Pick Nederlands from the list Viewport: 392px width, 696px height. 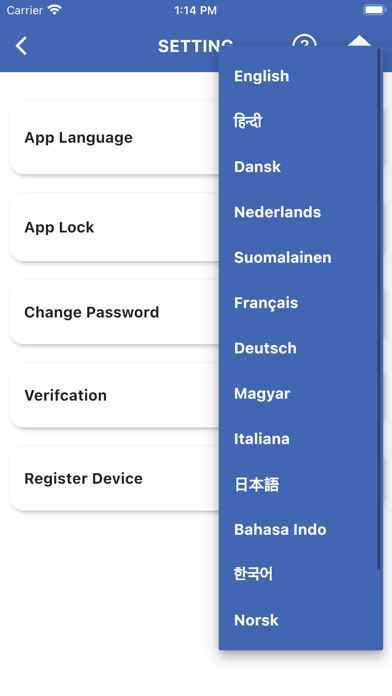coord(277,212)
